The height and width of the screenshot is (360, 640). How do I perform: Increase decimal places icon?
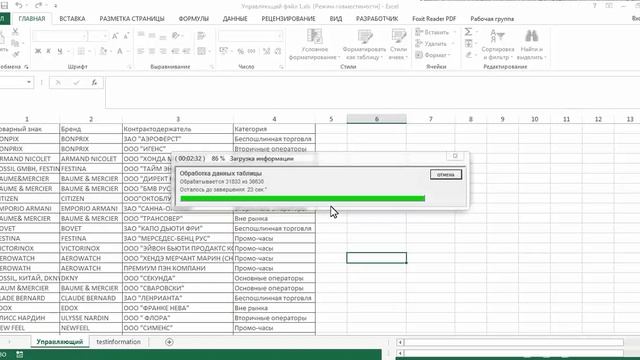pos(267,51)
